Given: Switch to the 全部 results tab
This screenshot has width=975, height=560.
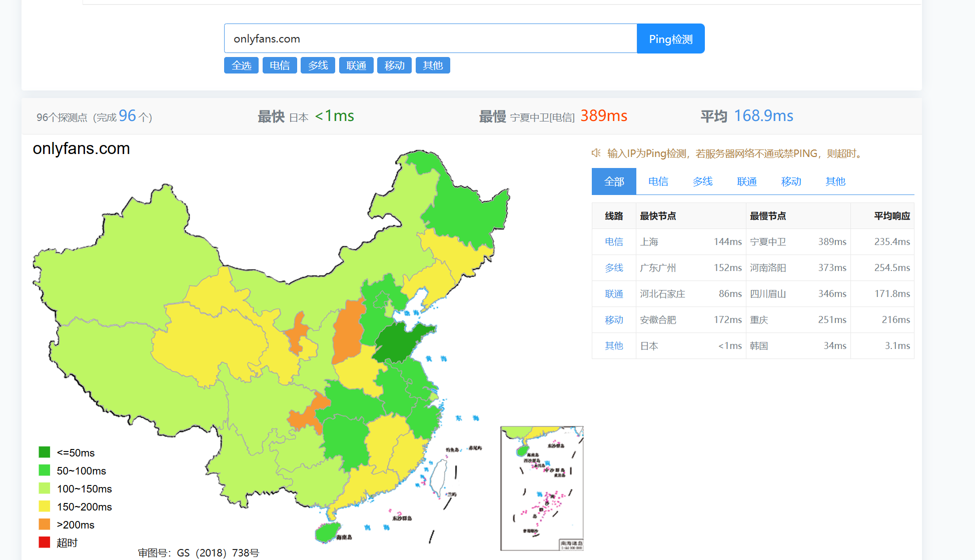Looking at the screenshot, I should click(x=614, y=181).
